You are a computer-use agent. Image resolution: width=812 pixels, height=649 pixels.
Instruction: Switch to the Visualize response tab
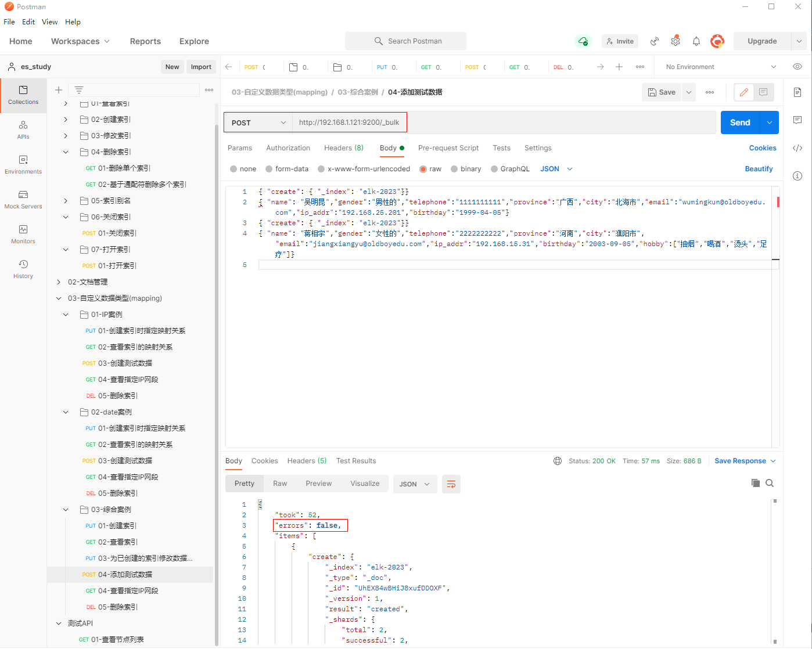pos(364,484)
